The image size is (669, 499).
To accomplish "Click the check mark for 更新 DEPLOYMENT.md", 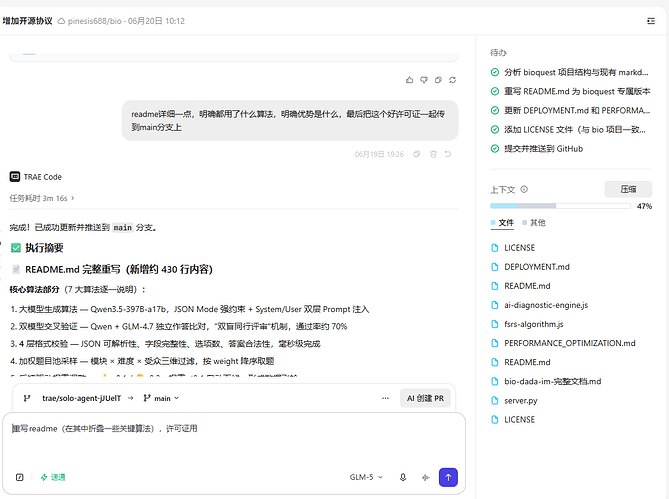I will click(495, 110).
